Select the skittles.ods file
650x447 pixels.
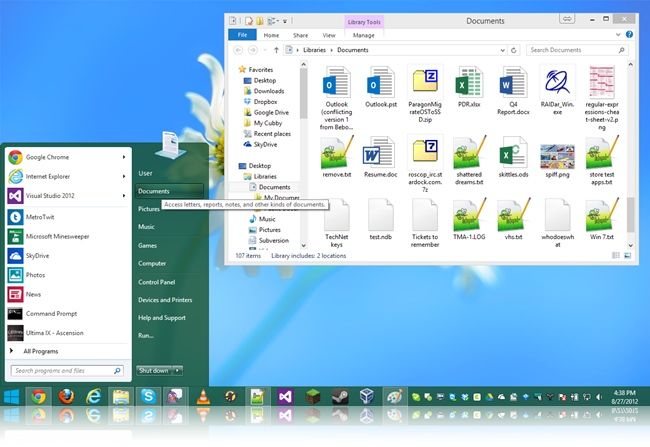click(x=514, y=158)
